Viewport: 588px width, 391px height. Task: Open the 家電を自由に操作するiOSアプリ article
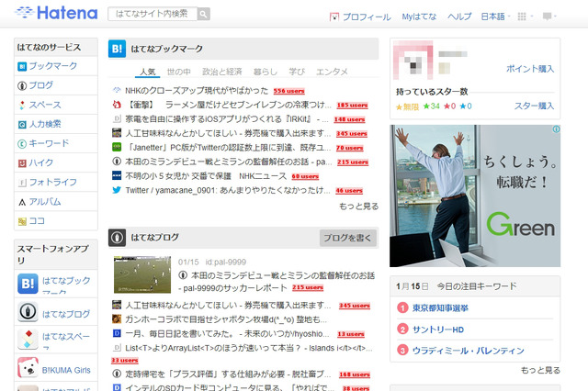(x=227, y=119)
